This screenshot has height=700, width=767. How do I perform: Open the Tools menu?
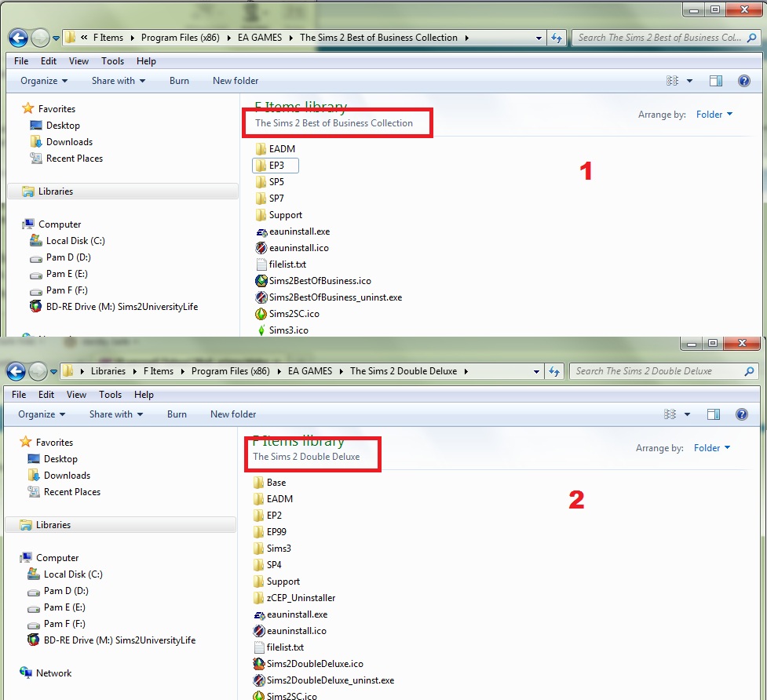pyautogui.click(x=112, y=60)
